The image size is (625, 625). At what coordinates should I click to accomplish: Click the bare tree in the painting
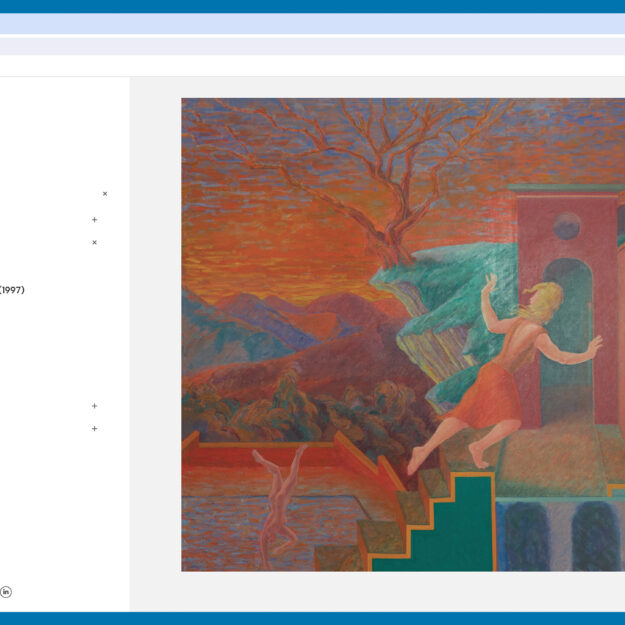point(380,170)
